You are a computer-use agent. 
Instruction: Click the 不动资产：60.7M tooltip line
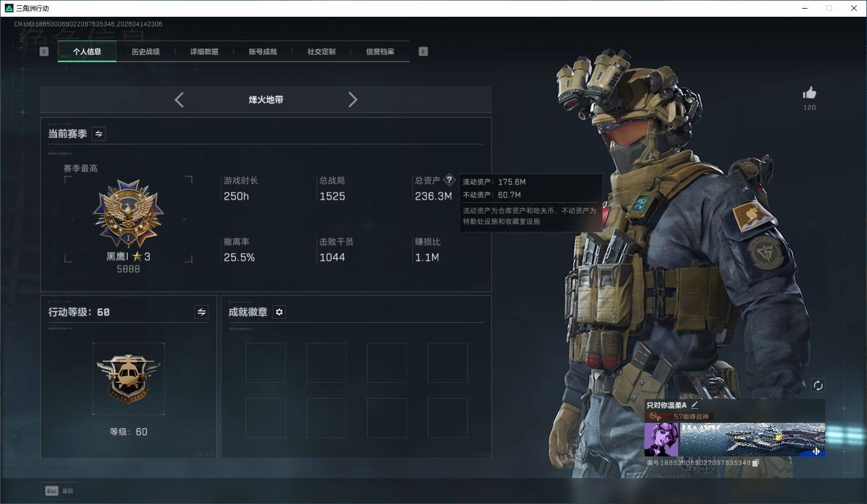(492, 195)
